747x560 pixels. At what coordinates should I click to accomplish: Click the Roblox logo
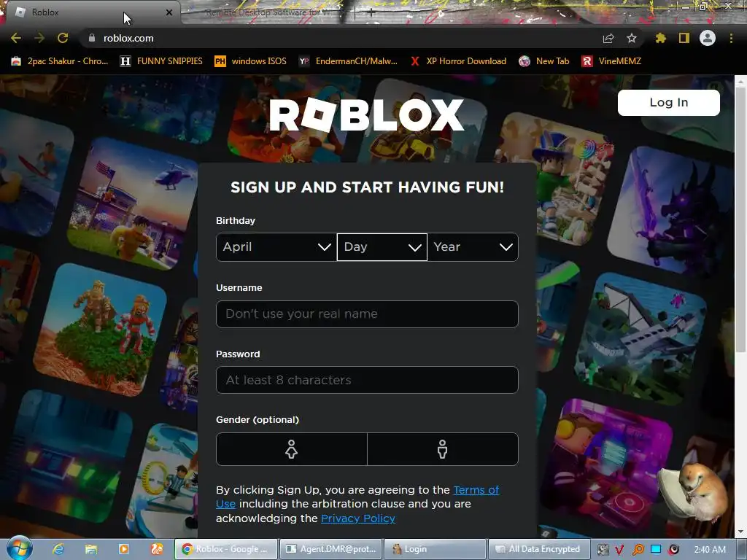[x=366, y=114]
